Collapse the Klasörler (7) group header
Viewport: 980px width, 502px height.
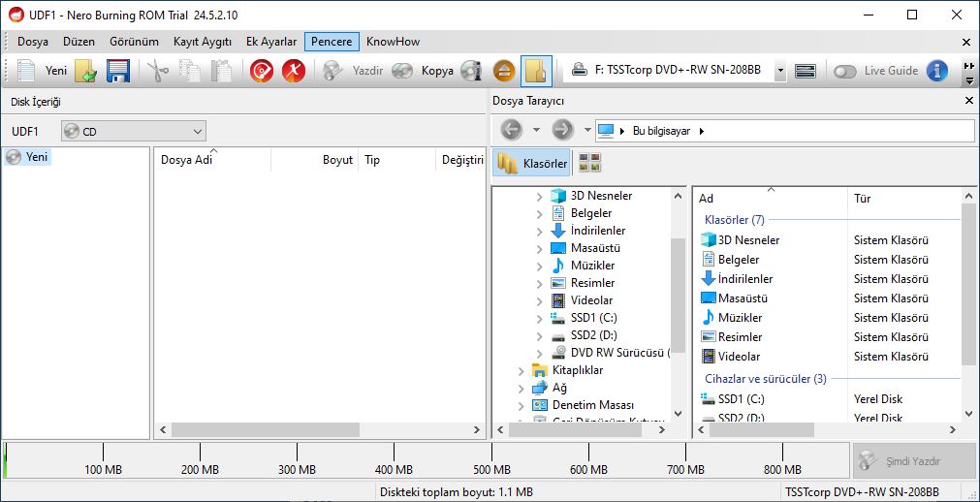point(735,220)
